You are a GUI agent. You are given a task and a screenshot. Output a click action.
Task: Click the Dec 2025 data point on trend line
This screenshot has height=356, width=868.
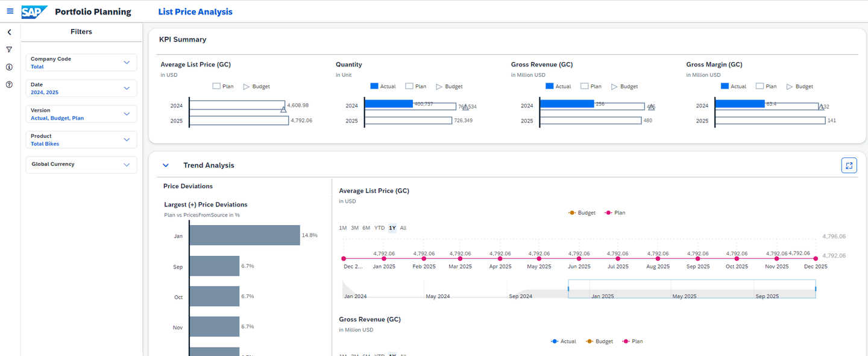click(x=816, y=258)
